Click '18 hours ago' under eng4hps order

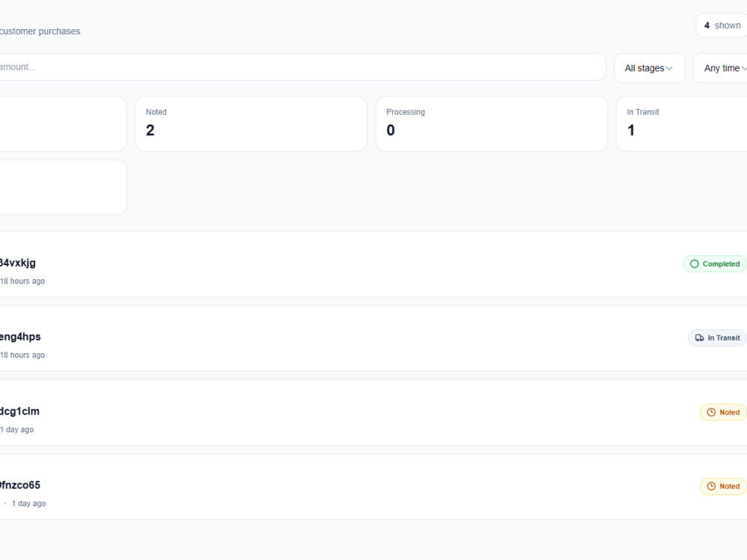(x=22, y=355)
